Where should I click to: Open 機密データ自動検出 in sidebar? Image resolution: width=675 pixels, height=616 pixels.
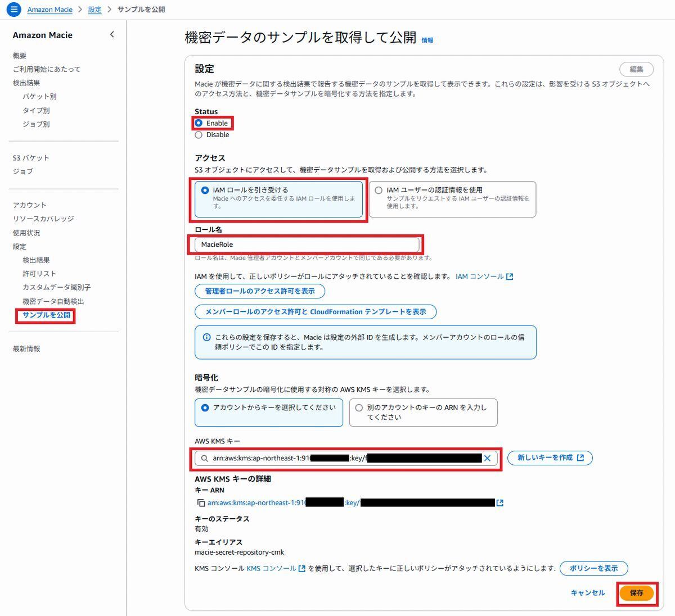coord(53,301)
